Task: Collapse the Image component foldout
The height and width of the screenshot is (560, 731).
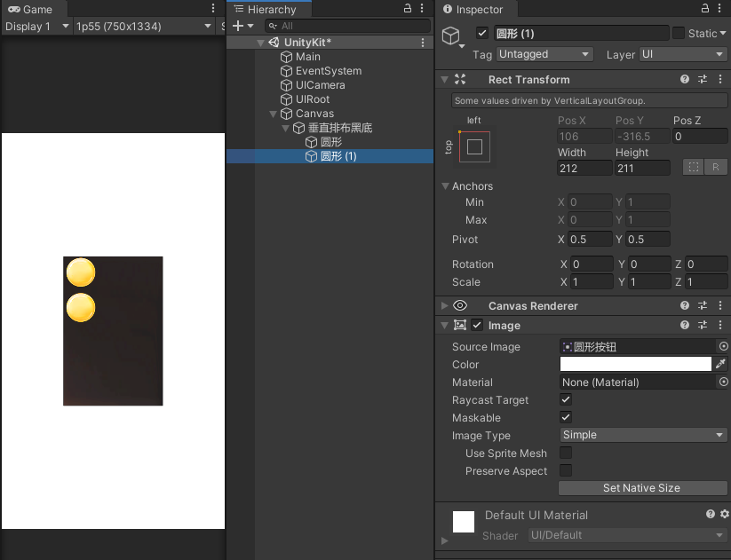Action: 445,325
